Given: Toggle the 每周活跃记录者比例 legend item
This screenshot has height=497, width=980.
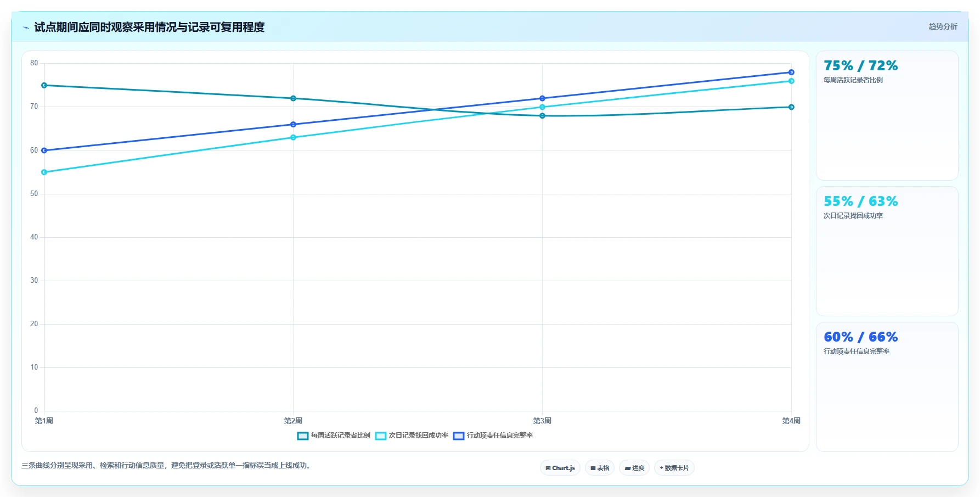Looking at the screenshot, I should (x=334, y=435).
